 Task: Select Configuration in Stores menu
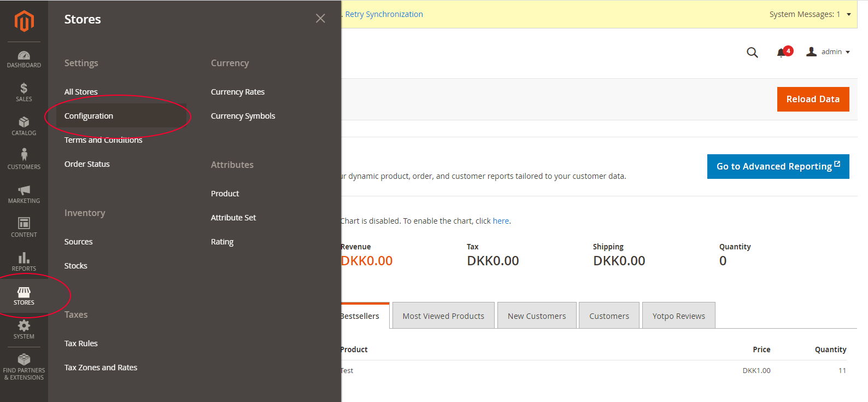tap(89, 116)
